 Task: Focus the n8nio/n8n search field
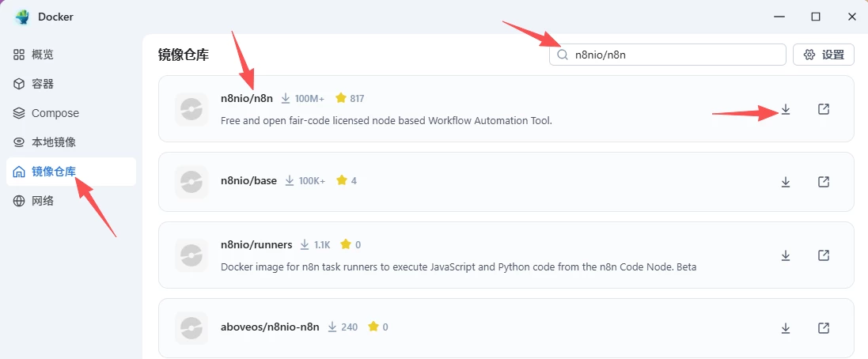click(x=673, y=55)
